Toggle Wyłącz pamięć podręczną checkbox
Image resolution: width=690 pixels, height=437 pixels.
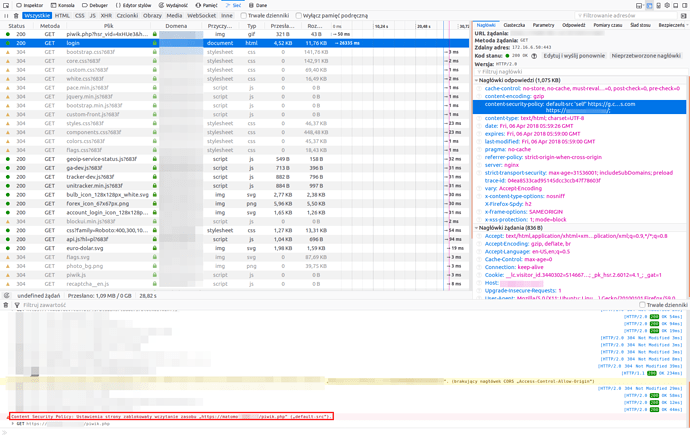[298, 15]
